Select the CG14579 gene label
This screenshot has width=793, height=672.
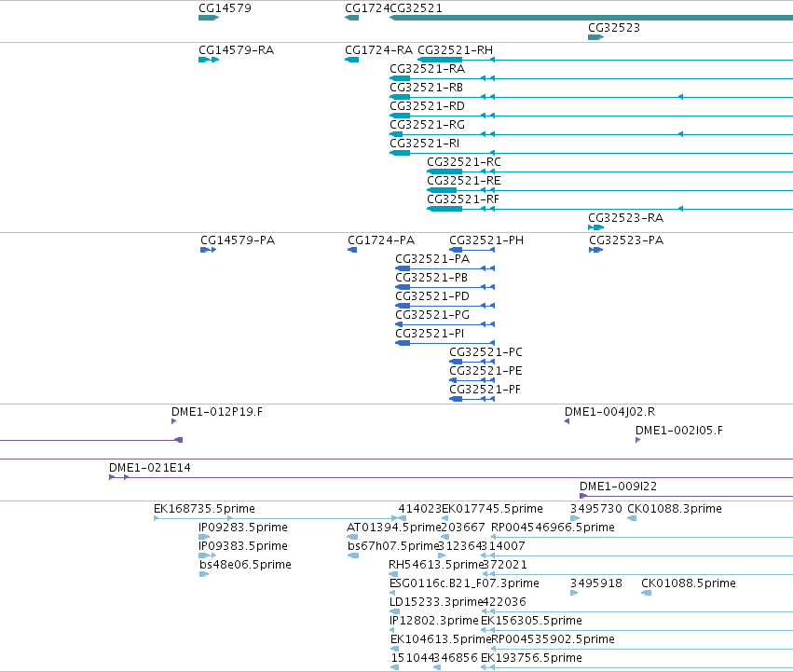tap(225, 8)
